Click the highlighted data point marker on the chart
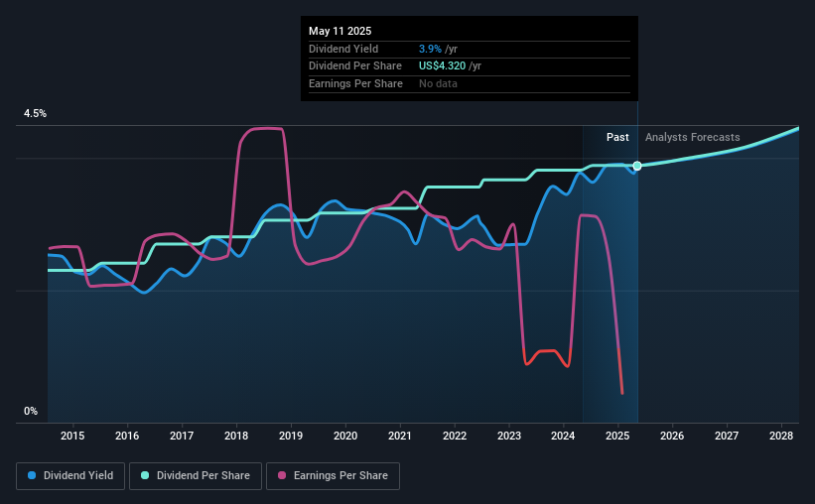 (637, 166)
